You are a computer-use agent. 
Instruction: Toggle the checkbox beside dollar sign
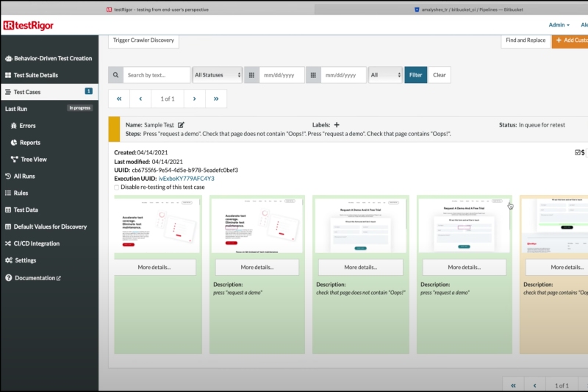pyautogui.click(x=578, y=152)
